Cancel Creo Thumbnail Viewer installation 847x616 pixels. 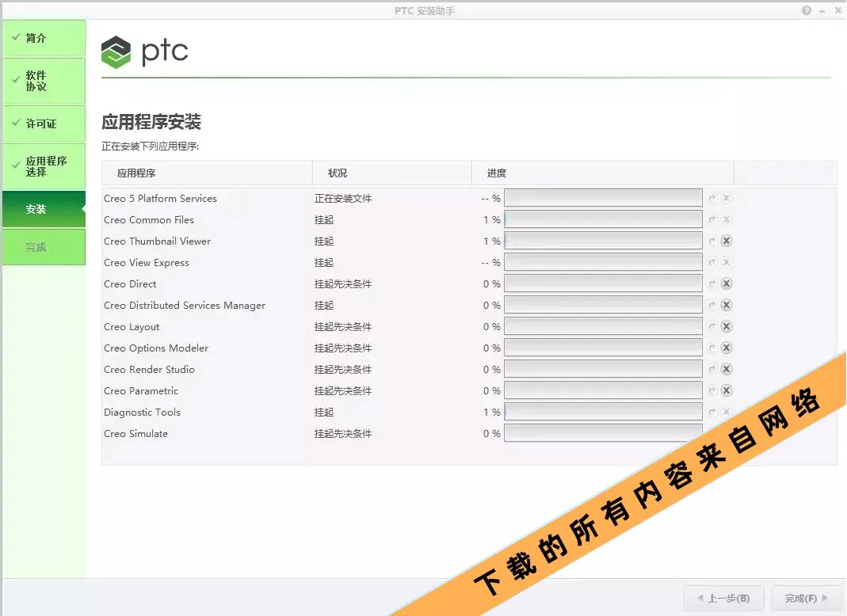point(727,241)
